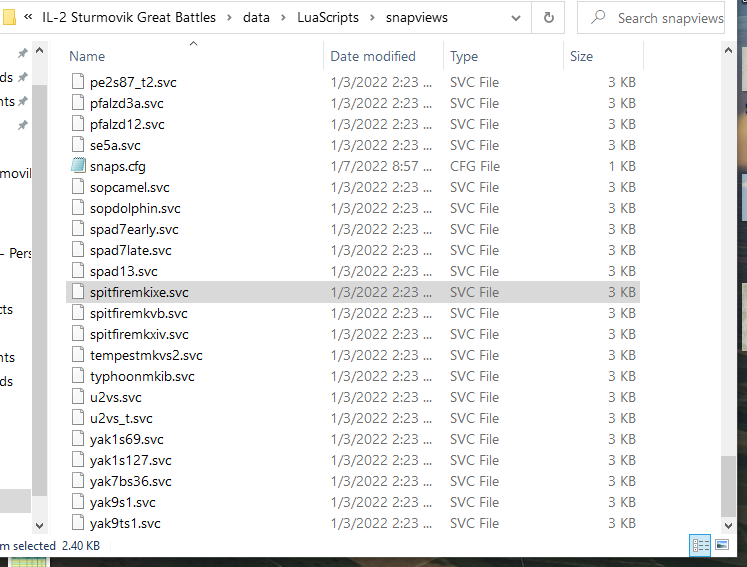The width and height of the screenshot is (747, 567).
Task: Select the snaps.cfg notepad file icon
Action: click(78, 165)
